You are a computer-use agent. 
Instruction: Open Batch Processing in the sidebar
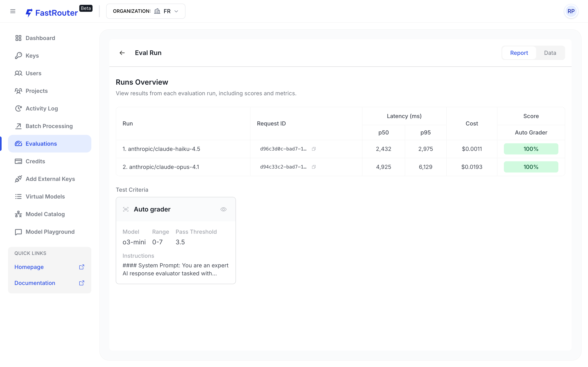click(x=49, y=126)
